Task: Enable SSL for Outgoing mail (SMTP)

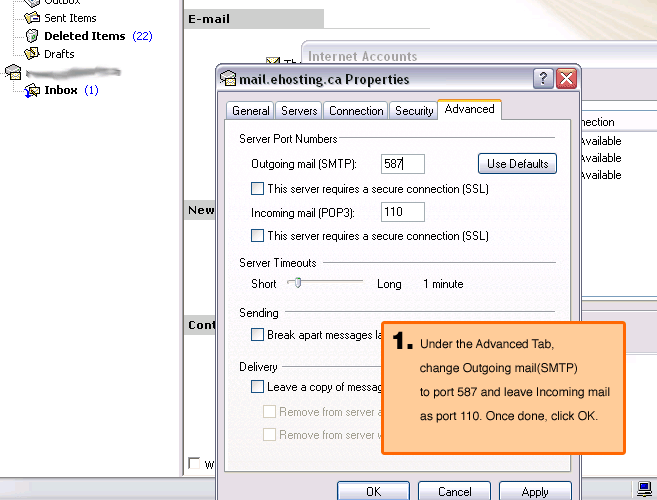Action: (257, 189)
